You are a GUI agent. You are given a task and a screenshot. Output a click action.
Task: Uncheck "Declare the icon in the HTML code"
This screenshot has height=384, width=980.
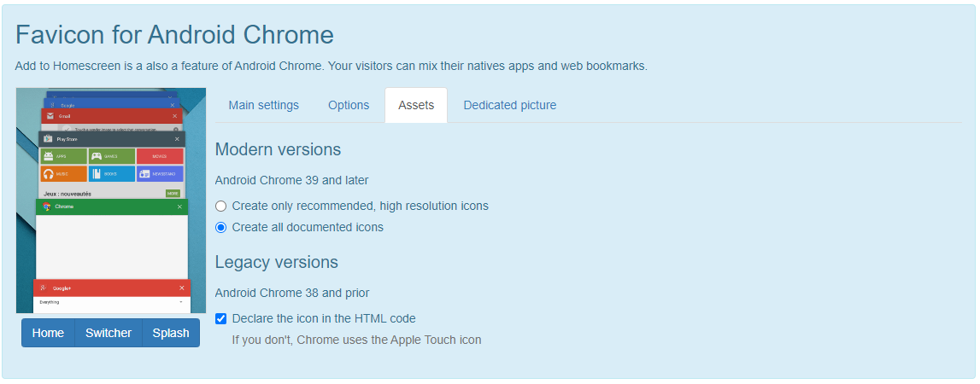[221, 318]
